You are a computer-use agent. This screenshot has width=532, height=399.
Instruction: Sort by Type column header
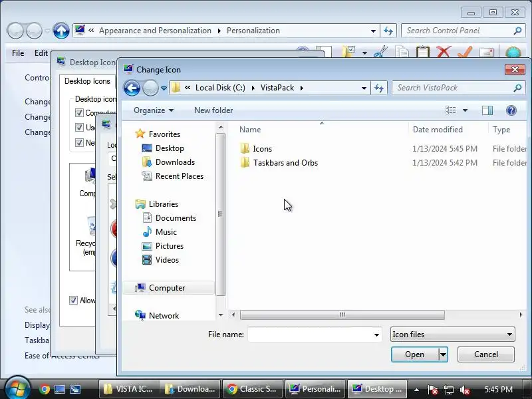501,130
